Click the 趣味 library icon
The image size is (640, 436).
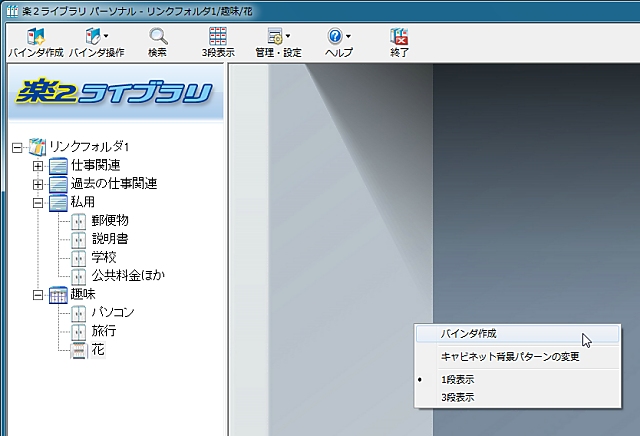coord(58,294)
